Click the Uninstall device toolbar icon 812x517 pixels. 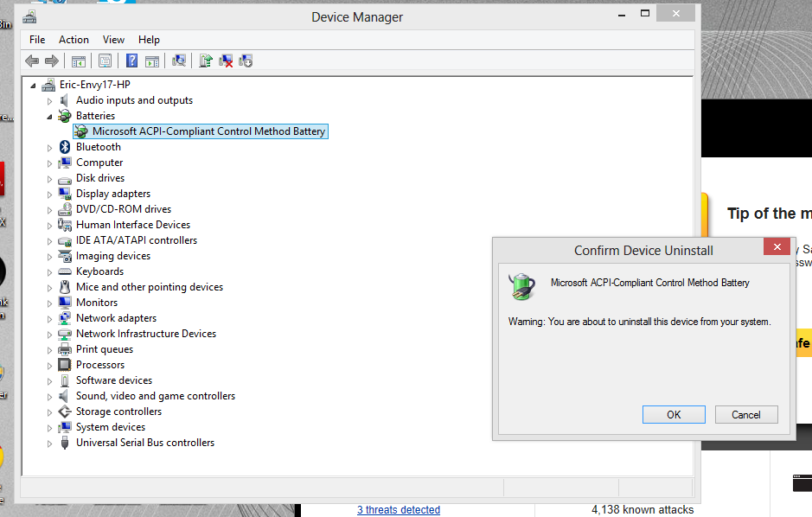click(226, 61)
